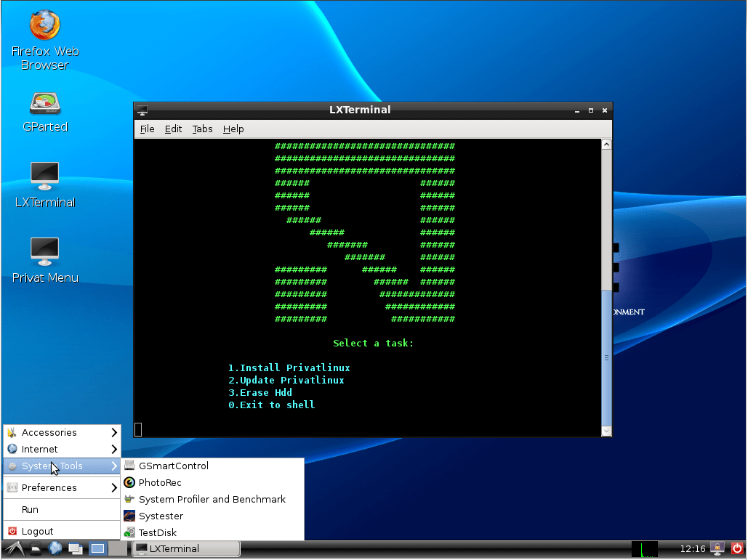Open the Tabs menu in LXTerminal
This screenshot has width=748, height=560.
202,129
